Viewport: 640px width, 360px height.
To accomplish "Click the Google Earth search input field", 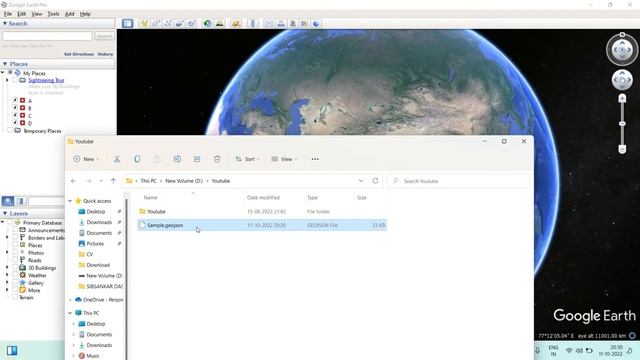I will tap(47, 36).
